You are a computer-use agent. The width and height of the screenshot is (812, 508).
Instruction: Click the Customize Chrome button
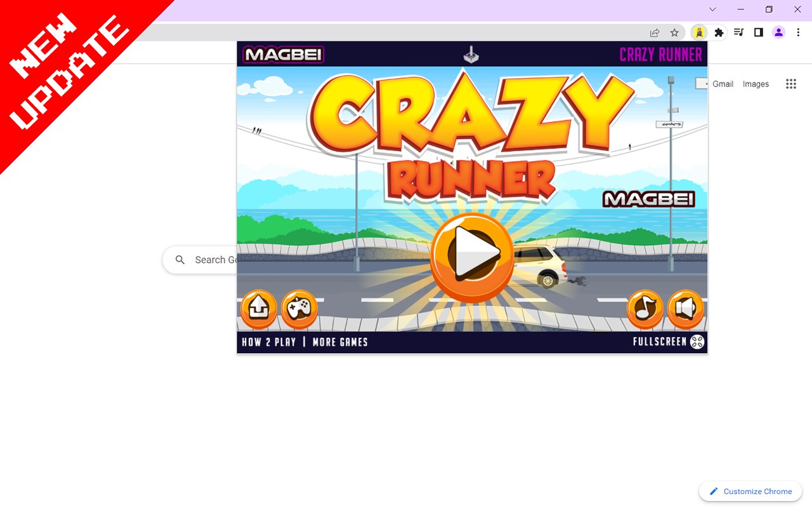pyautogui.click(x=750, y=491)
